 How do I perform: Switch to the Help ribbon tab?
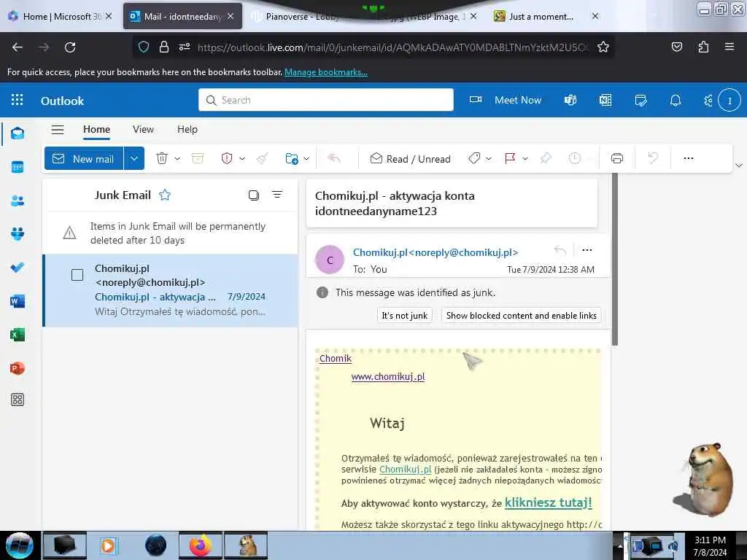pos(187,130)
